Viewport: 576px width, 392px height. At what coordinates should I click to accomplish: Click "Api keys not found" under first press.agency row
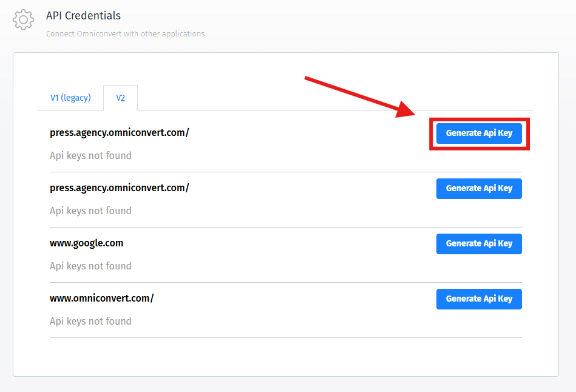[x=90, y=155]
